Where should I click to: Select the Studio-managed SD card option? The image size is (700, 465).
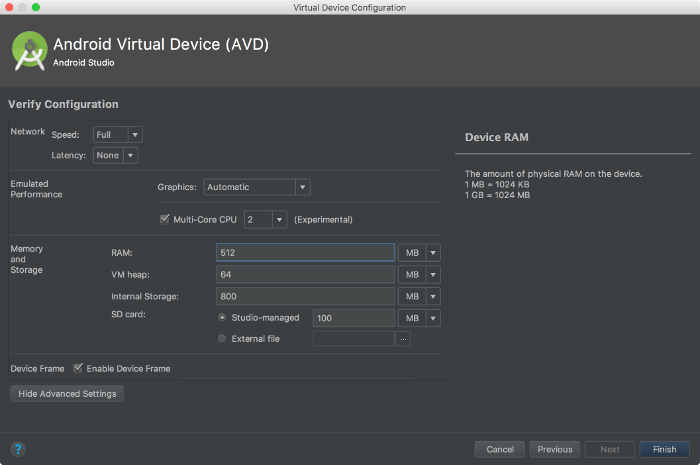point(222,318)
